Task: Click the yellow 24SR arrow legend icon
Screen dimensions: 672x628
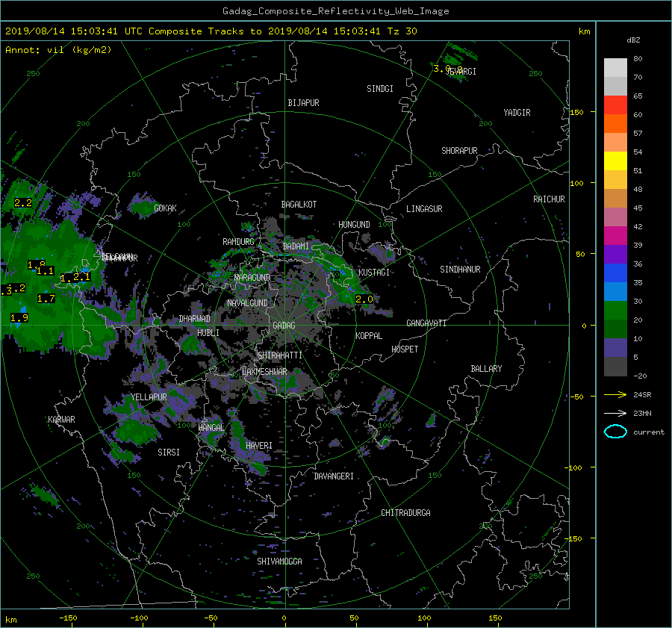Action: pyautogui.click(x=615, y=394)
